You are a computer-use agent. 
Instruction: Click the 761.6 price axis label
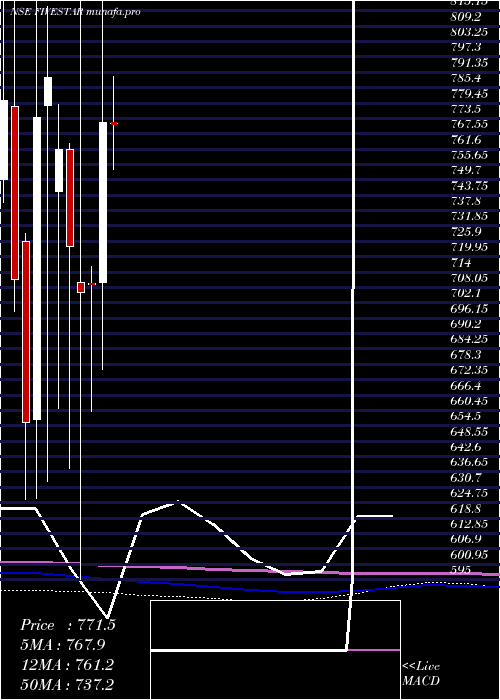point(466,140)
